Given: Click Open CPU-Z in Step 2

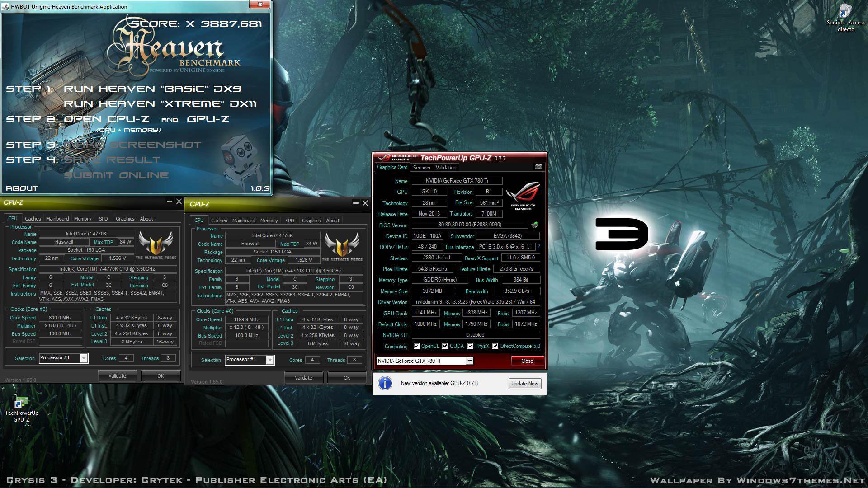Looking at the screenshot, I should tap(106, 119).
